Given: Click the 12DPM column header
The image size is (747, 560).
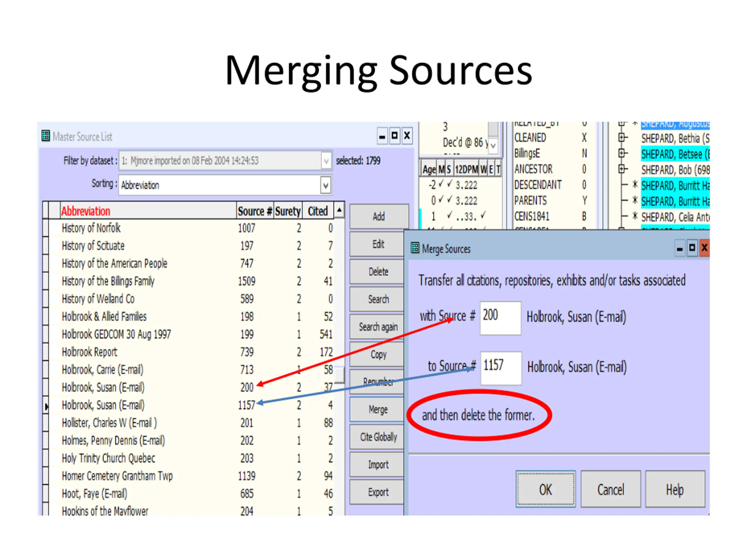Looking at the screenshot, I should [466, 169].
